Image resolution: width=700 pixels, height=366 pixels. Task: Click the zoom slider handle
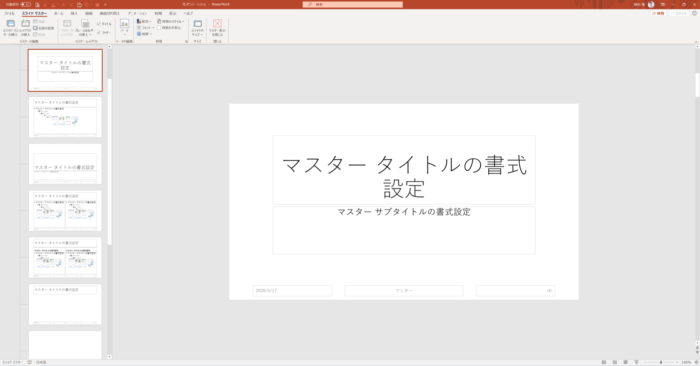[x=661, y=362]
